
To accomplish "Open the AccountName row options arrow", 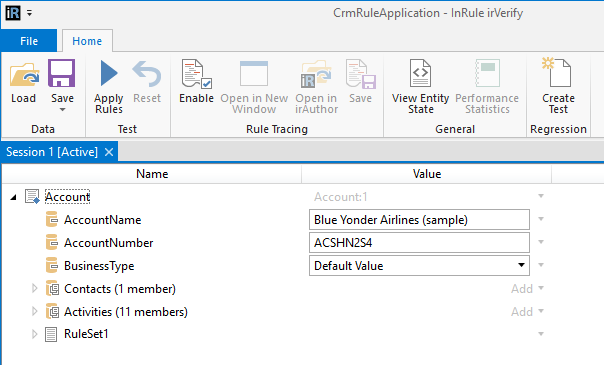I will pyautogui.click(x=541, y=219).
